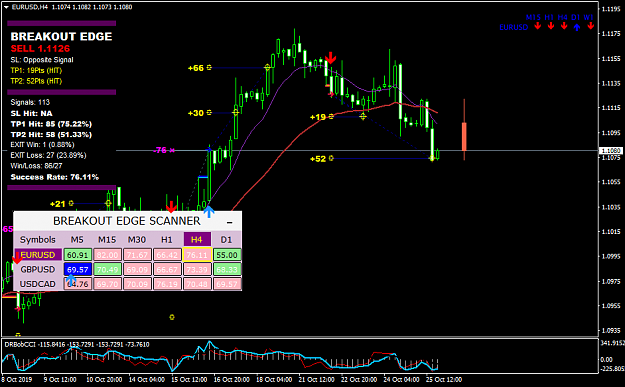Open GBPUSD D1 cell showing 68.33
The image size is (625, 387).
tap(227, 269)
